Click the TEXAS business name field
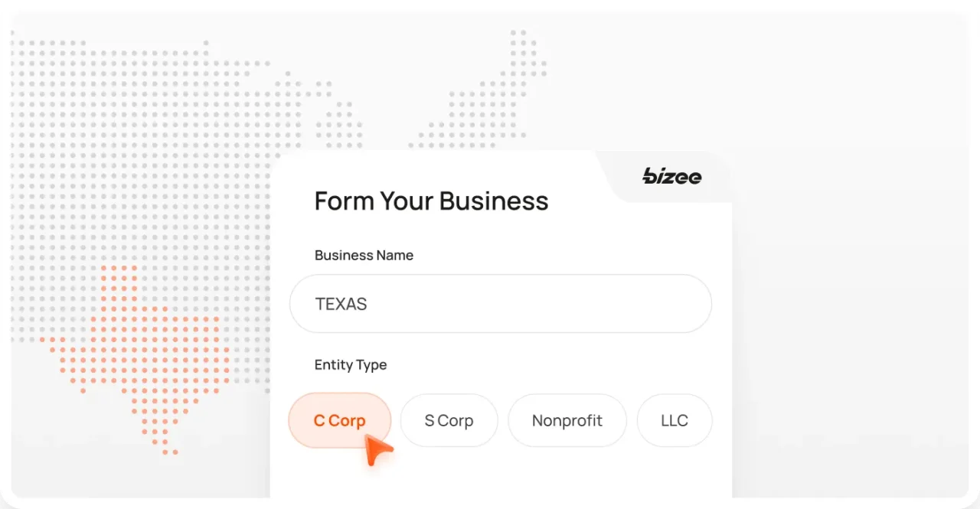Screen dimensions: 980x509 pyautogui.click(x=501, y=304)
